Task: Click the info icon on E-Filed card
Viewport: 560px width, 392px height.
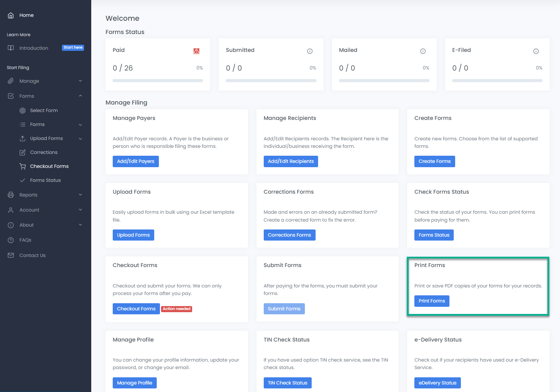Action: pos(536,51)
